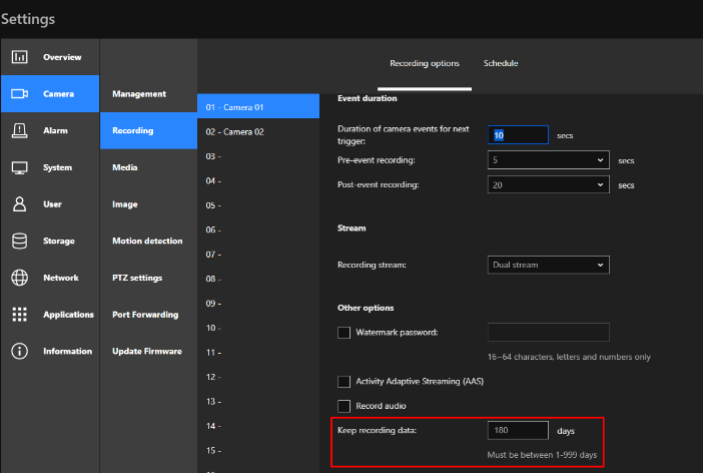Screen dimensions: 703x473
Task: Open Alarm section via siren icon
Action: pyautogui.click(x=19, y=131)
